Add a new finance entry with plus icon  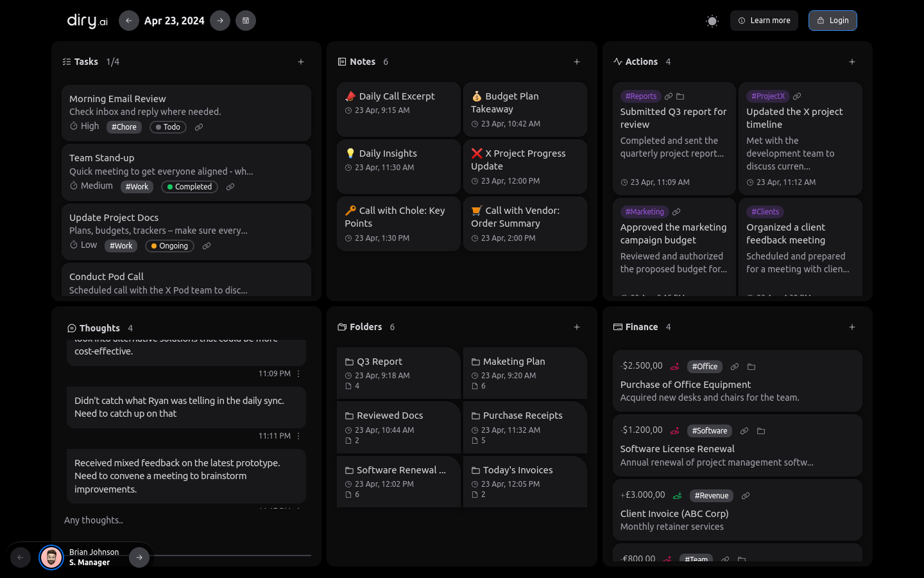tap(852, 327)
